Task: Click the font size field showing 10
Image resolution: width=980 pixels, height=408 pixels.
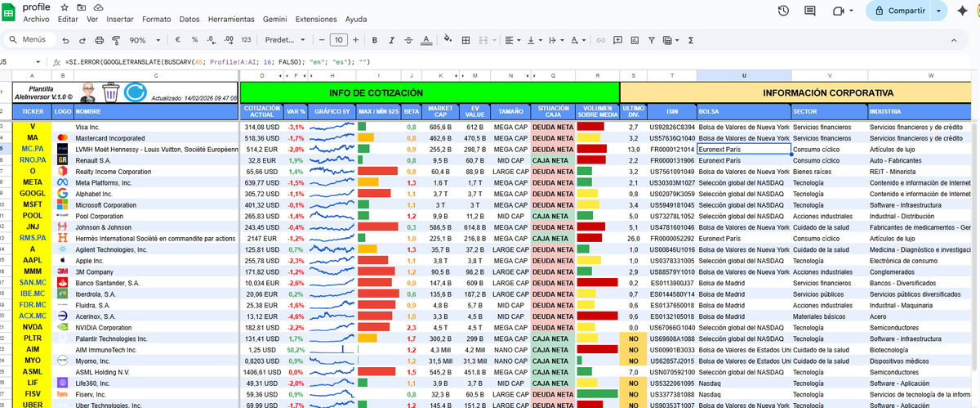Action: pyautogui.click(x=338, y=40)
